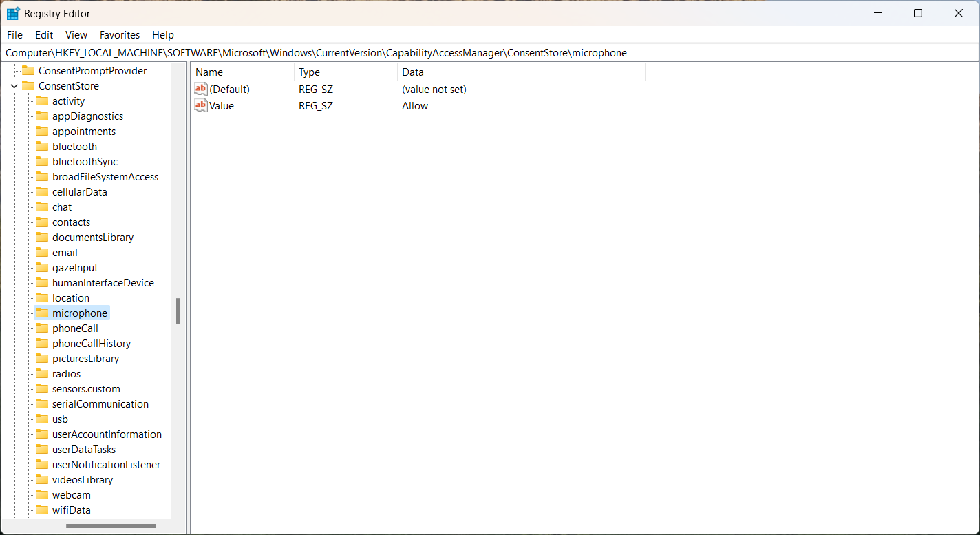Click the Registry Editor title bar icon
The width and height of the screenshot is (980, 535).
[x=11, y=13]
